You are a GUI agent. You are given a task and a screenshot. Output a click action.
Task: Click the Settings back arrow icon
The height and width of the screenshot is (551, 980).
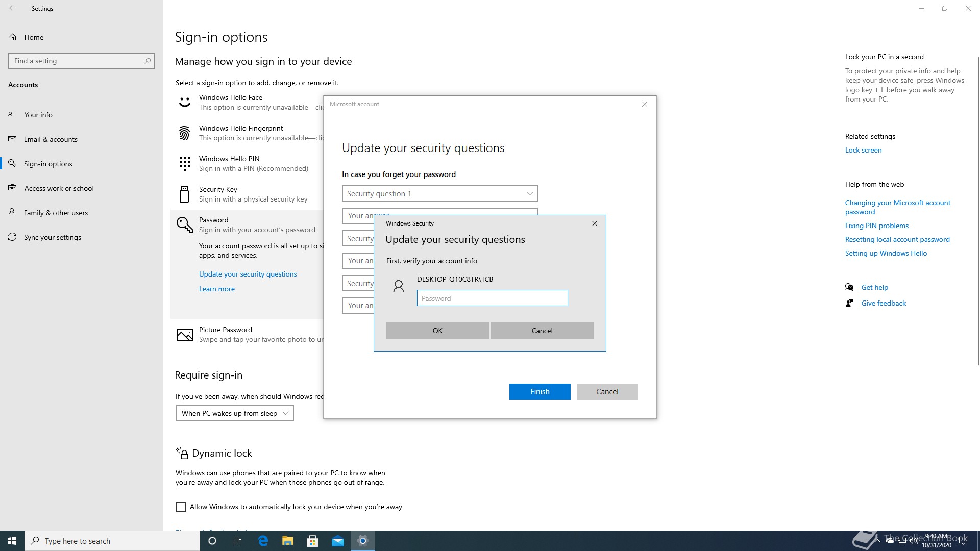[x=12, y=8]
